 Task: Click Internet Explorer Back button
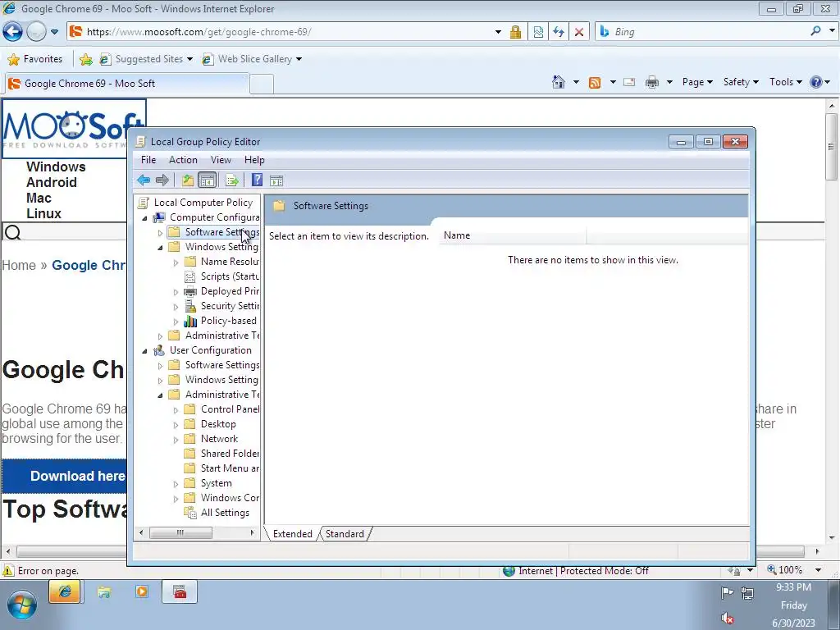coord(13,32)
